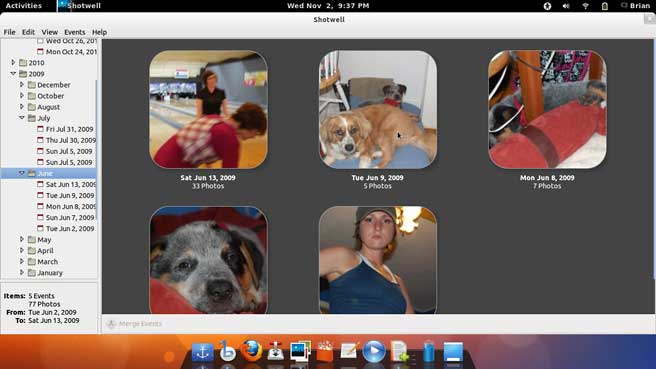Open the Edit menu
This screenshot has width=656, height=369.
[x=28, y=32]
